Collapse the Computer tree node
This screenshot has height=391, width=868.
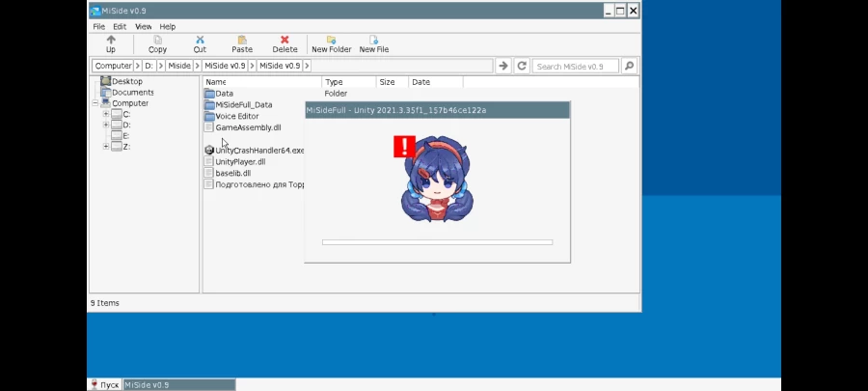[x=95, y=103]
